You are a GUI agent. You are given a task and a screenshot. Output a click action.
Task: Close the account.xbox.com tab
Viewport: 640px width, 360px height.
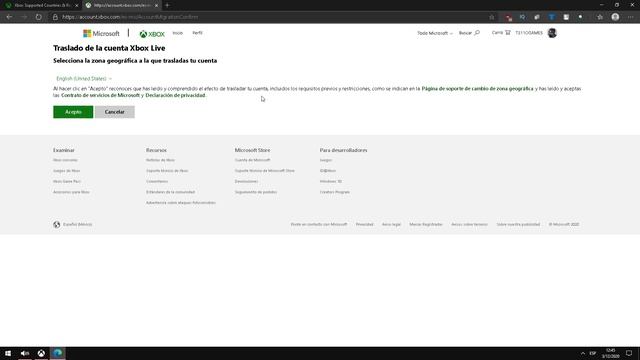point(156,5)
